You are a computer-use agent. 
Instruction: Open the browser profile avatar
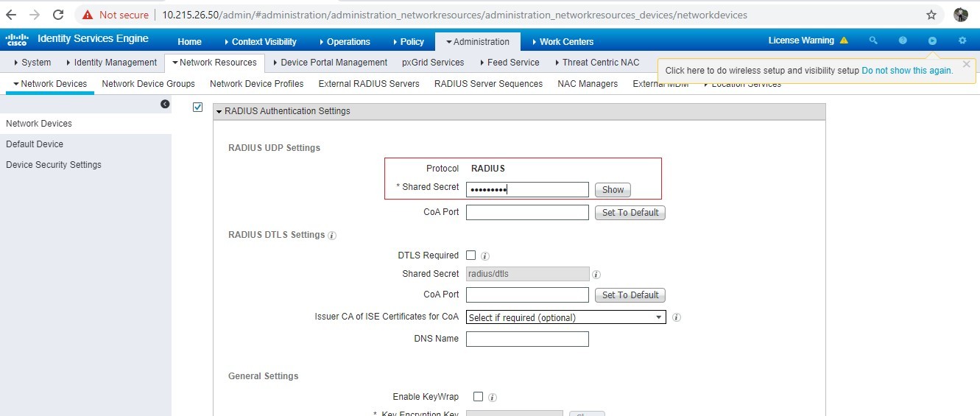(x=960, y=15)
